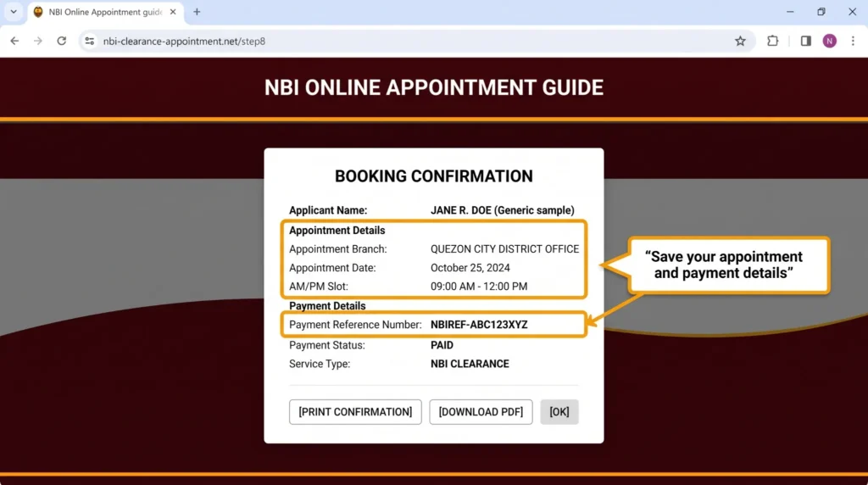
Task: Click the NBIREF-ABC123XYZ reference number
Action: pyautogui.click(x=479, y=325)
